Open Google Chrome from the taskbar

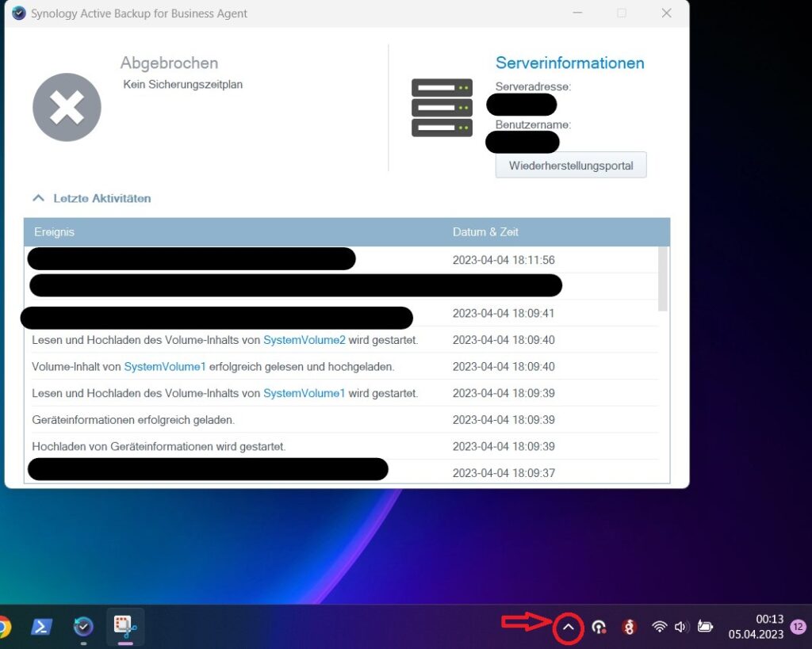point(4,627)
